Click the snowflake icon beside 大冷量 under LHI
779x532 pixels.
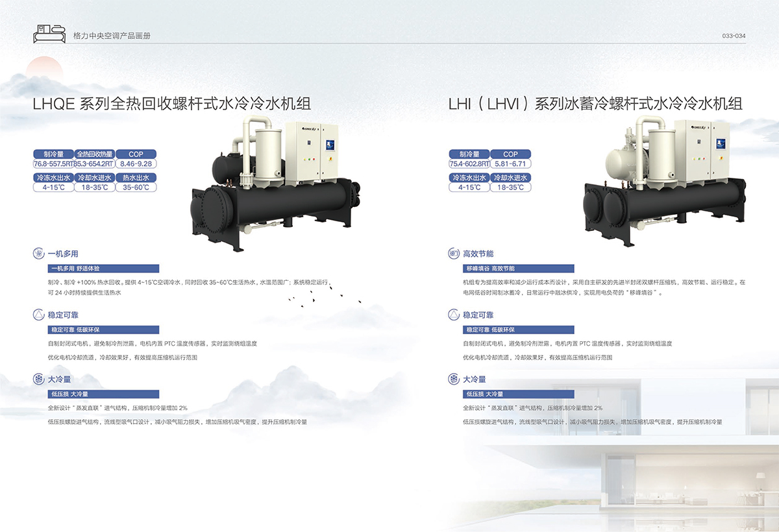454,379
